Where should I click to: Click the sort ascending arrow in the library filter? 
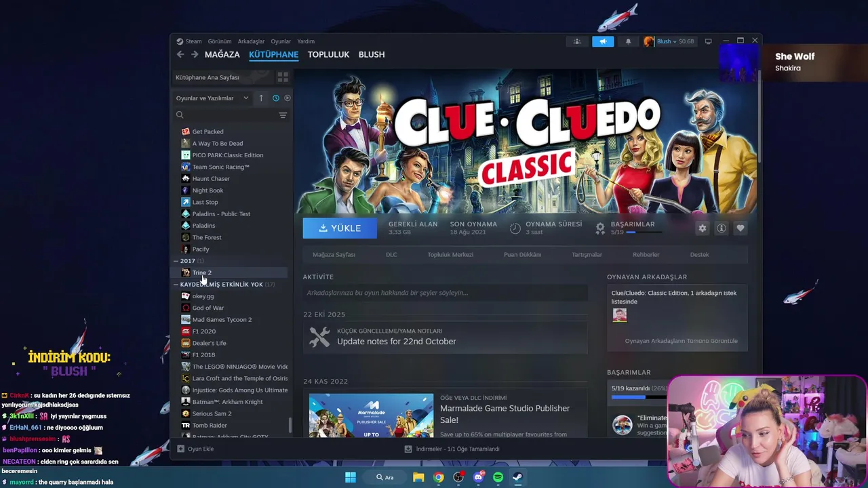point(261,98)
